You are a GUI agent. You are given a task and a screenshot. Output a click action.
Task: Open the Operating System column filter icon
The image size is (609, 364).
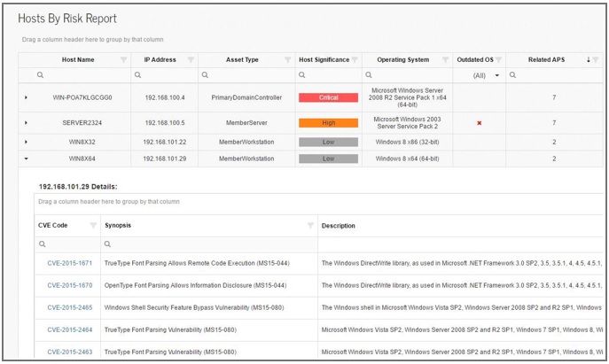[x=446, y=59]
